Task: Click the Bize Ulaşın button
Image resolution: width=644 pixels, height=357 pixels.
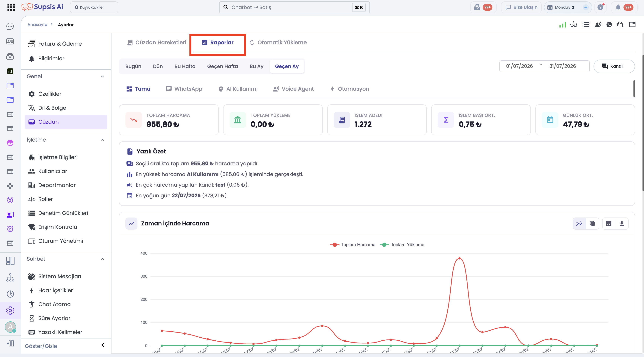Action: [521, 7]
